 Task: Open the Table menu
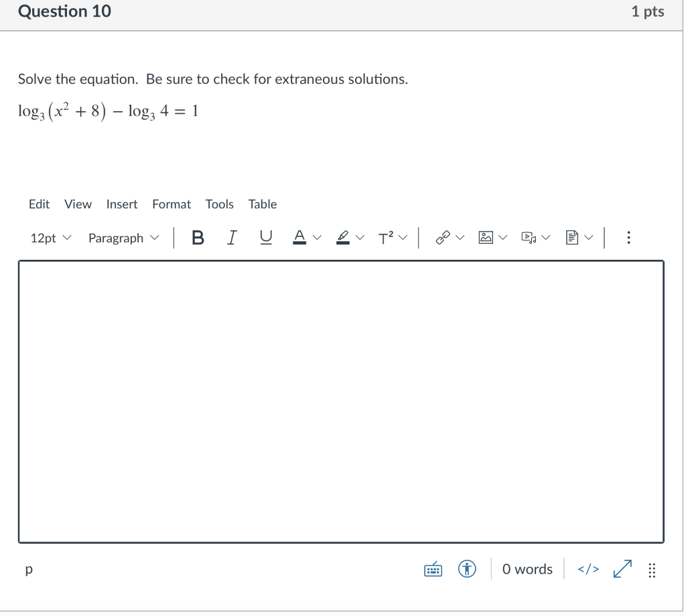pos(262,204)
